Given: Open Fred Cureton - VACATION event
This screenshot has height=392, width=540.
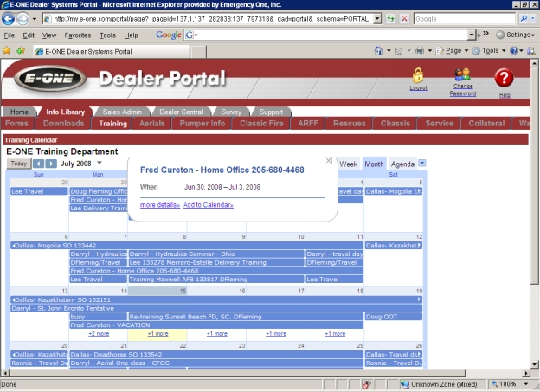Looking at the screenshot, I should coord(216,325).
